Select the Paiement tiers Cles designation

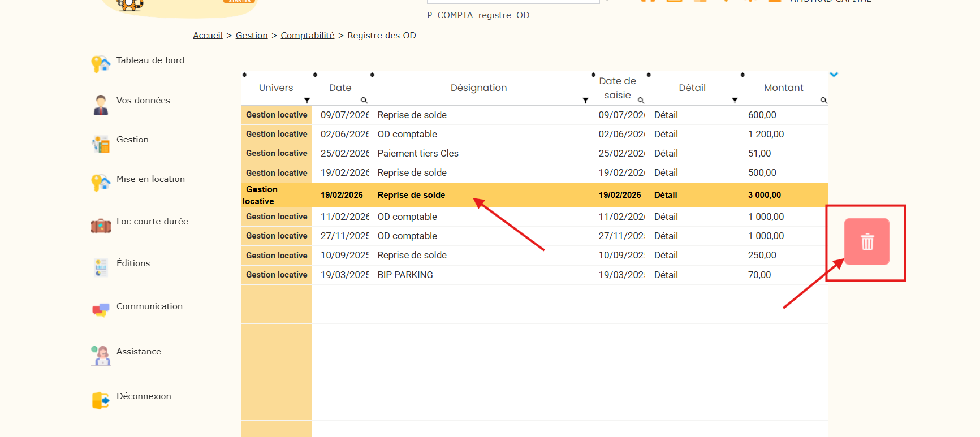tap(418, 153)
